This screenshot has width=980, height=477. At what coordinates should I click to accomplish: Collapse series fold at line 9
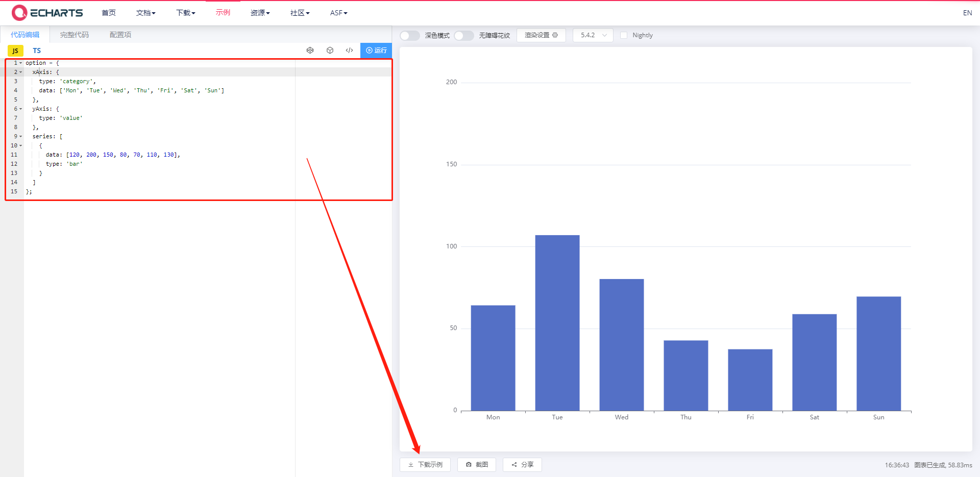point(20,136)
